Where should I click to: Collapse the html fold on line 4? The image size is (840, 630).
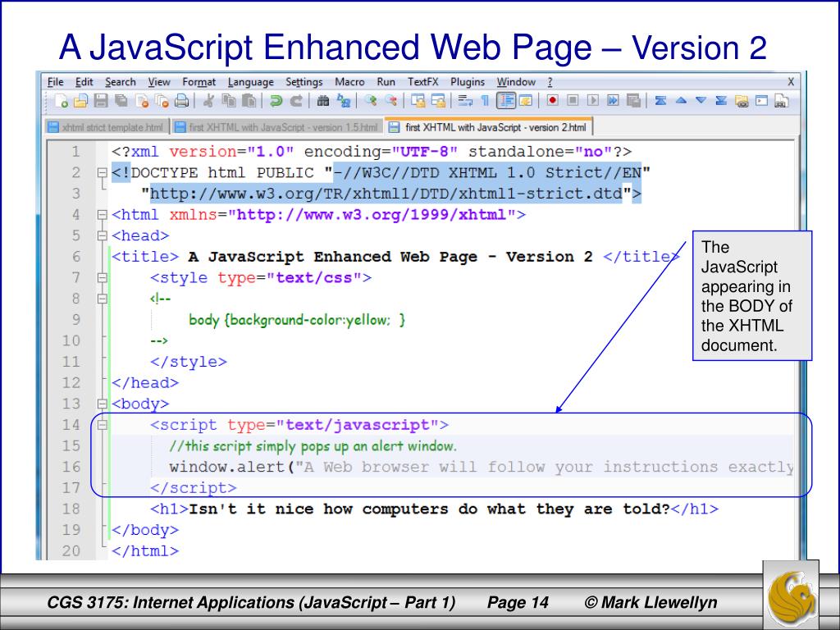(103, 215)
